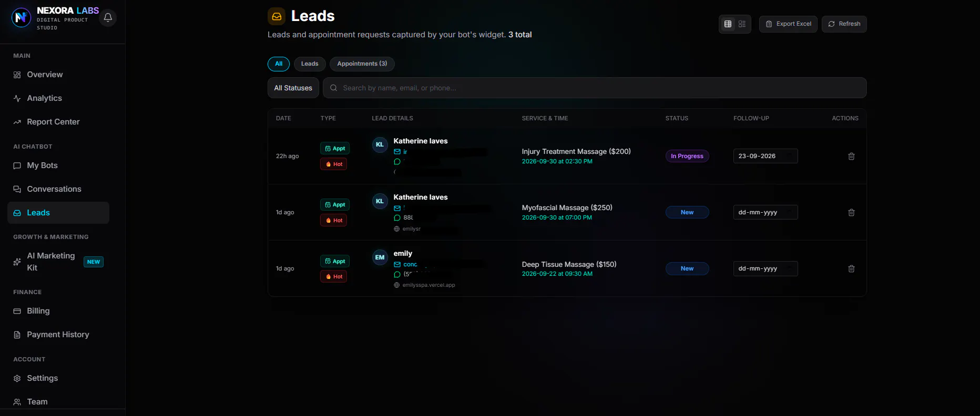
Task: Open Conversations page
Action: [x=58, y=189]
